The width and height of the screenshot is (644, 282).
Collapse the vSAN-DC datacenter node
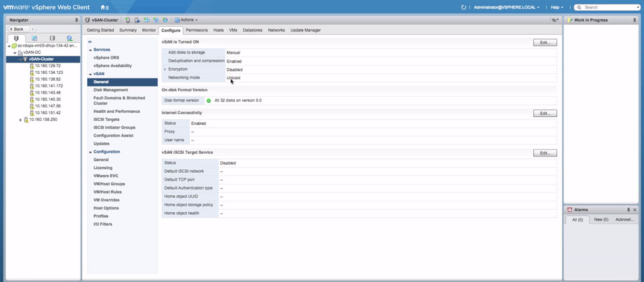coord(15,52)
